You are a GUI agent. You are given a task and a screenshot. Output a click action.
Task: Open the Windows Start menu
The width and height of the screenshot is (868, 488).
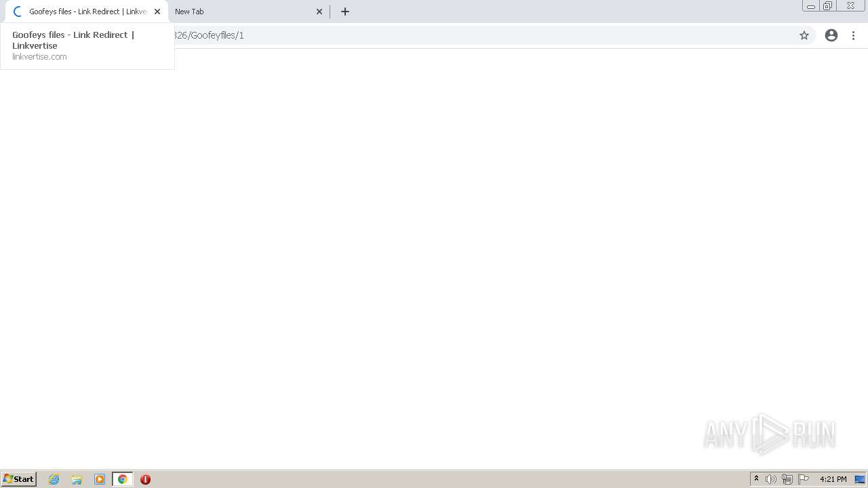click(19, 479)
